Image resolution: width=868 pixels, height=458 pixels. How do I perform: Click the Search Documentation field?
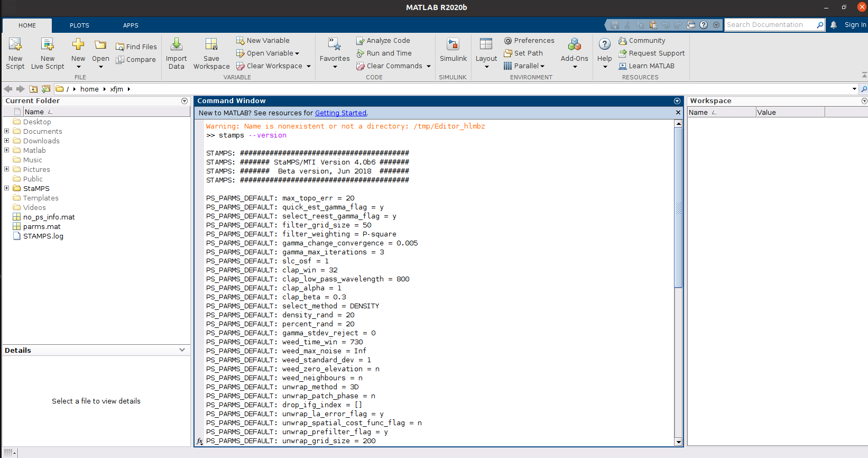[770, 25]
